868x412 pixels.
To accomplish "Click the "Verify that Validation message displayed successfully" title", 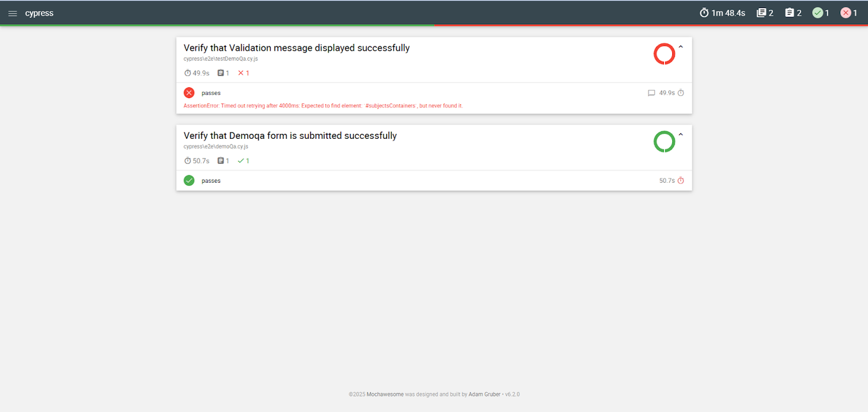I will (x=296, y=48).
